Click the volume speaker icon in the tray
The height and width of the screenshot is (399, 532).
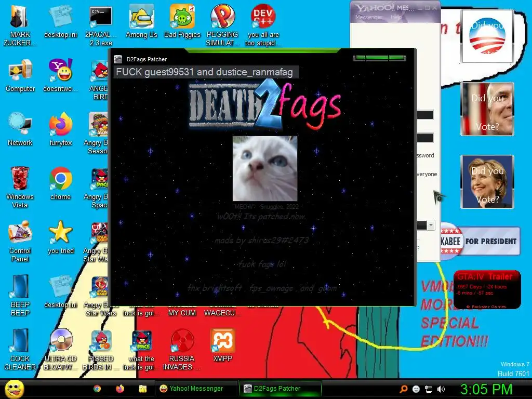(x=441, y=389)
